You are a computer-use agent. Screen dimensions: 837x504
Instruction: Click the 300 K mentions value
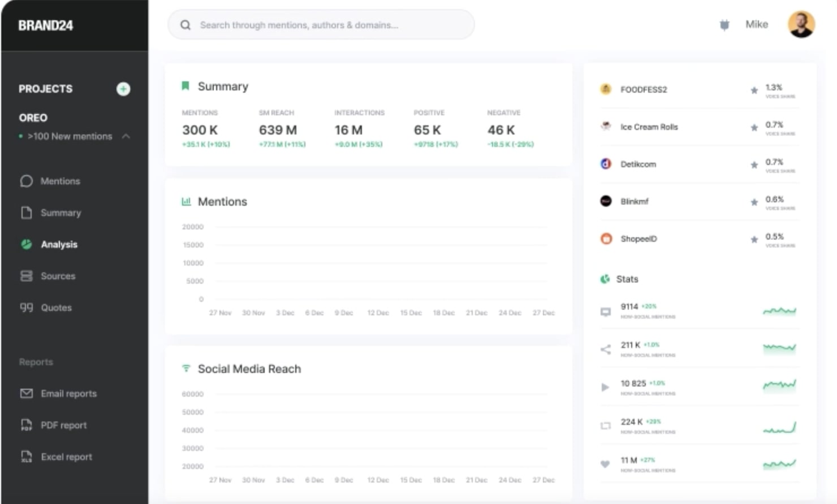pos(200,130)
